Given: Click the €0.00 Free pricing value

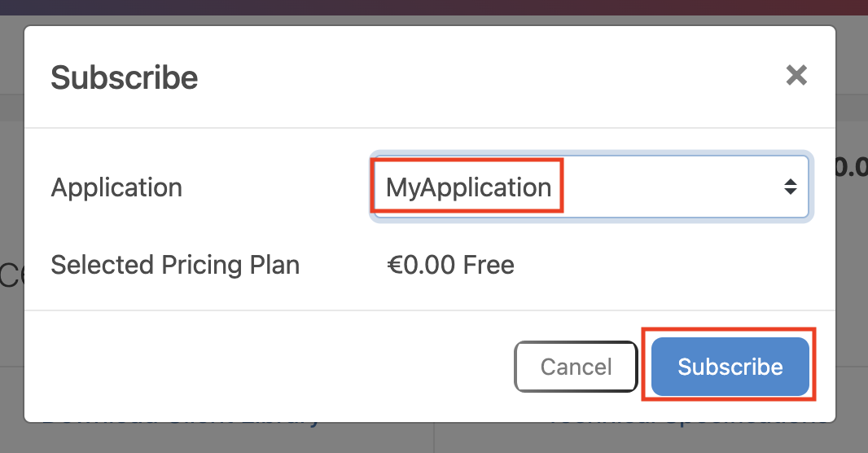Looking at the screenshot, I should tap(450, 265).
